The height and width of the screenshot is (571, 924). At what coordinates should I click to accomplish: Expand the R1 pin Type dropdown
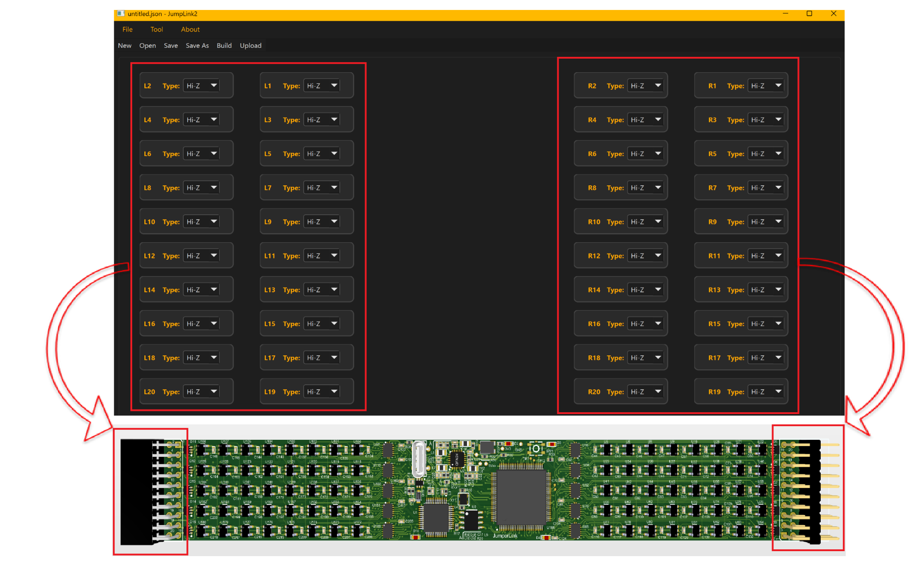pyautogui.click(x=766, y=86)
